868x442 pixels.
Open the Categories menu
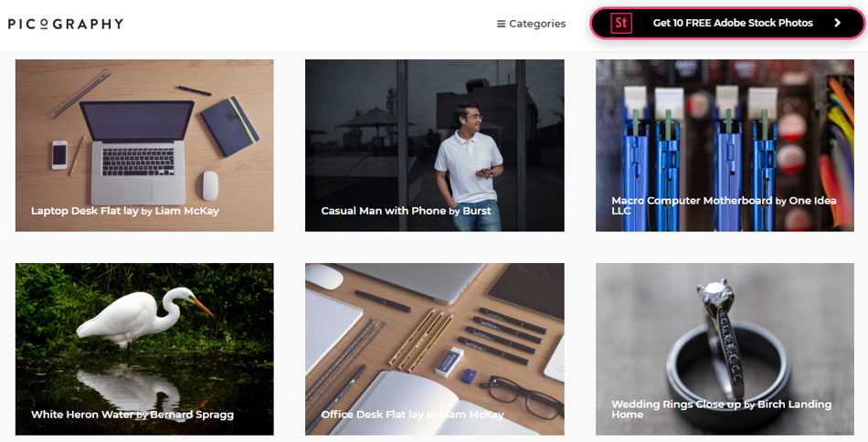(532, 24)
